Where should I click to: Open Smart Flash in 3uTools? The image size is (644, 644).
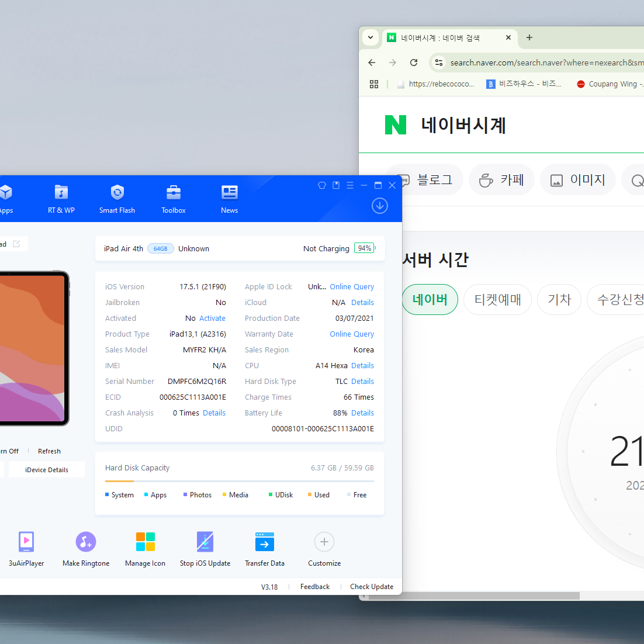[x=117, y=199]
